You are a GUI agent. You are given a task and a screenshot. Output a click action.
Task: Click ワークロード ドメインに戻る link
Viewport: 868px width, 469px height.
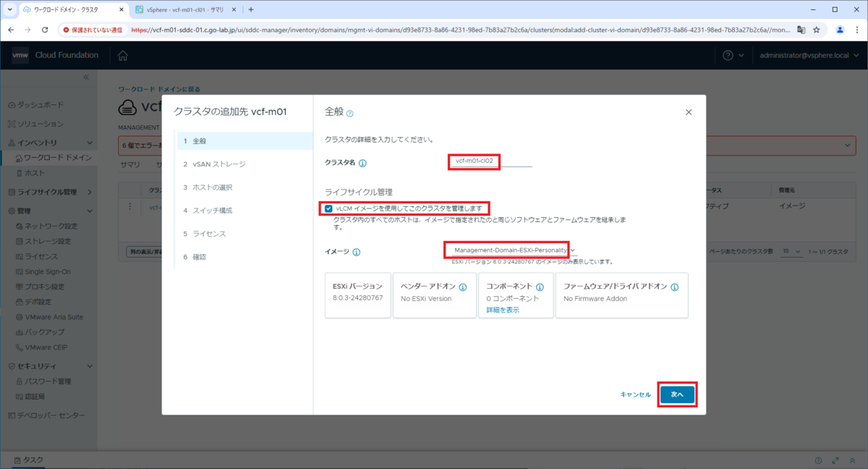click(159, 89)
